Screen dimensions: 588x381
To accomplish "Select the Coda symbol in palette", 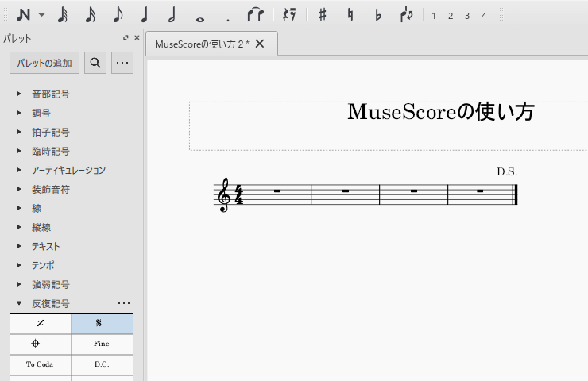I will coord(41,344).
